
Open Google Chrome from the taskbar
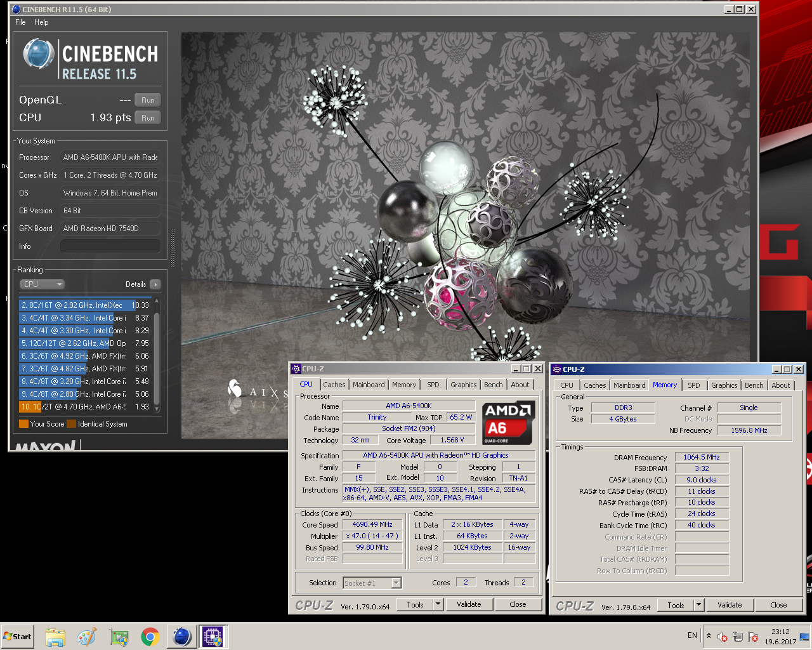(150, 636)
